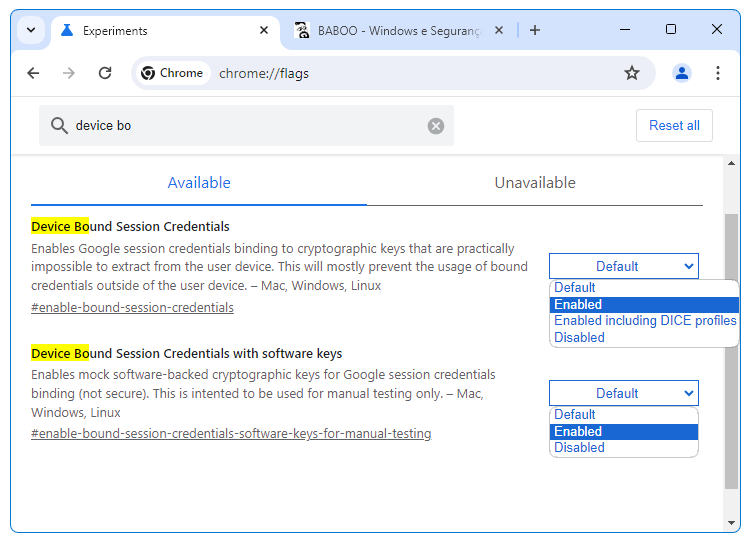Choose Enabled for Device Bound Session Credentials
This screenshot has width=752, height=547.
point(644,304)
